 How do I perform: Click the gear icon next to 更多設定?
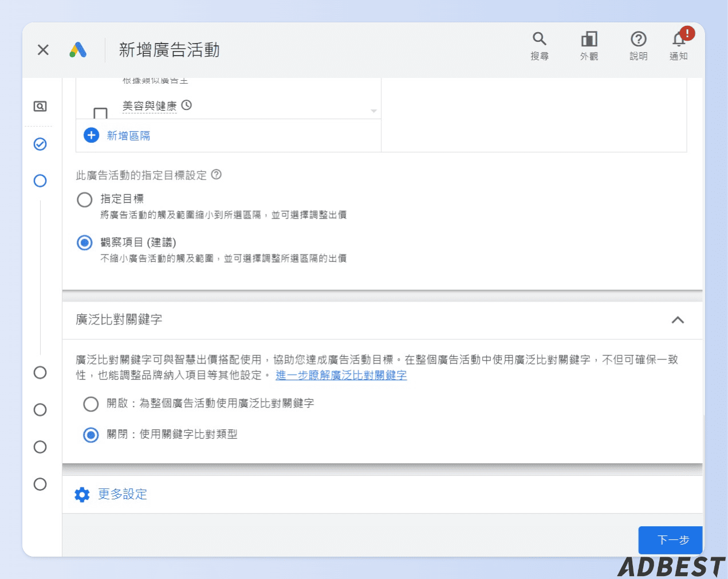tap(82, 494)
